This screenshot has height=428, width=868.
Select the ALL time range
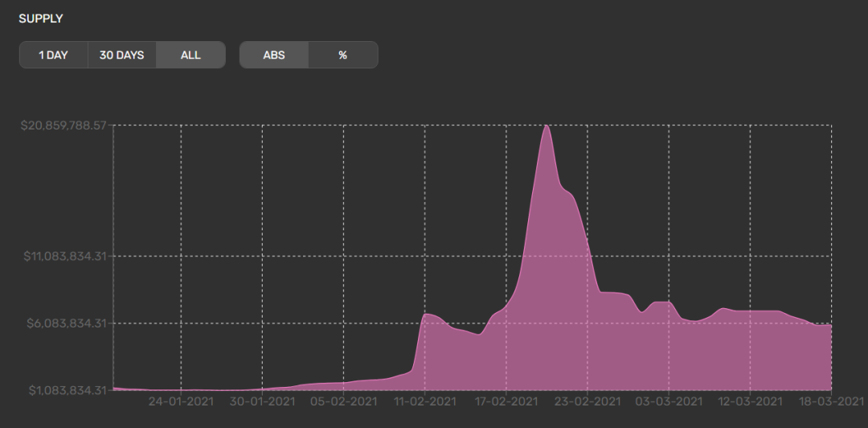(x=190, y=55)
